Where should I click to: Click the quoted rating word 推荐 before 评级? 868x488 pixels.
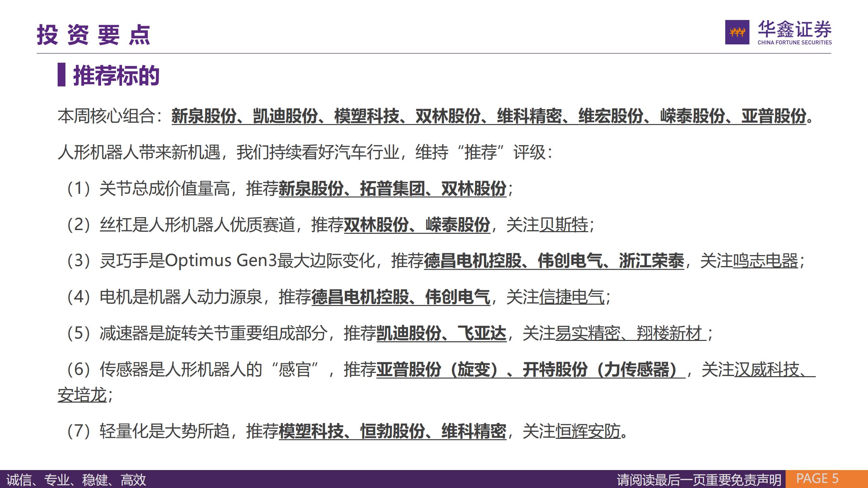(480, 152)
